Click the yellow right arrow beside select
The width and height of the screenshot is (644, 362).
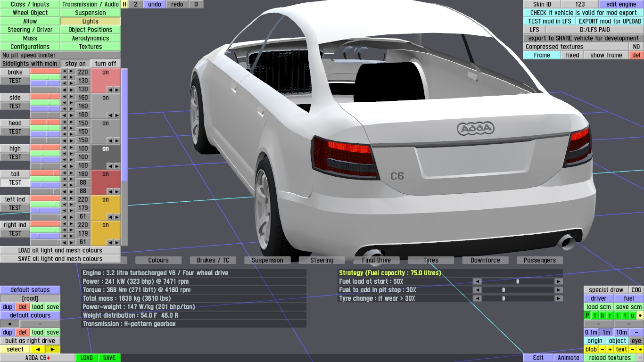pos(53,349)
